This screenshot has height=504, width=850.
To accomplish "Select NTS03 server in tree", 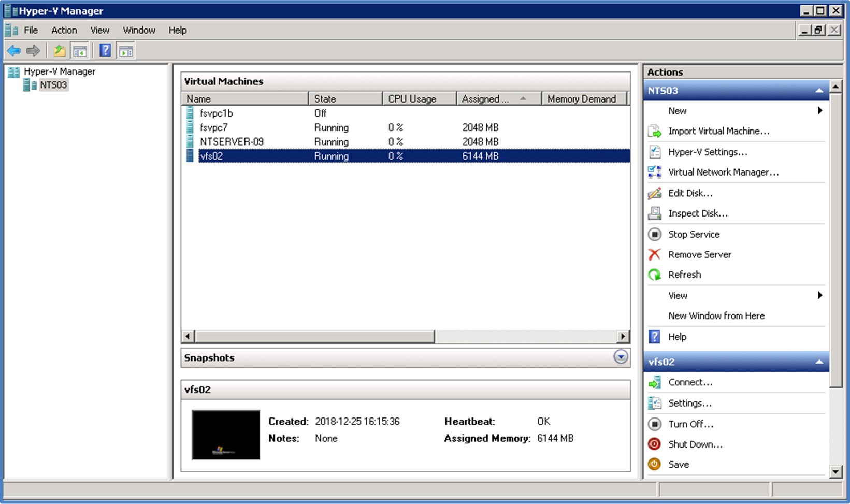I will tap(53, 85).
